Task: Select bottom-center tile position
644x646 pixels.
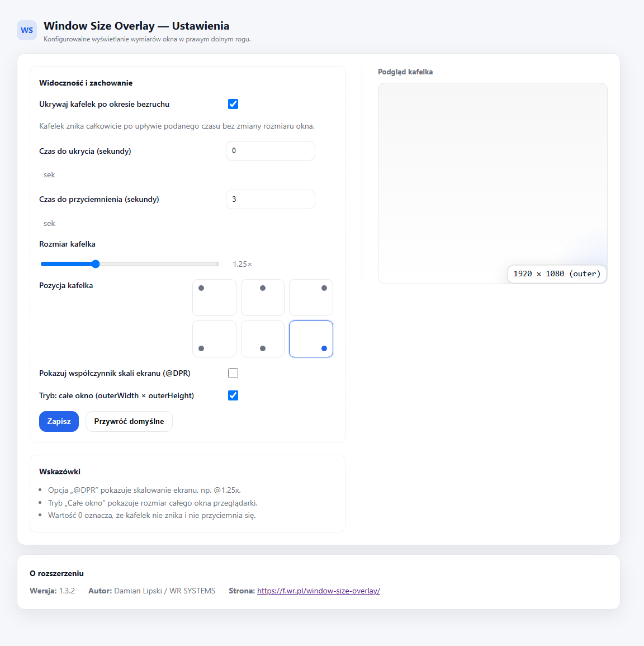Action: click(x=263, y=339)
